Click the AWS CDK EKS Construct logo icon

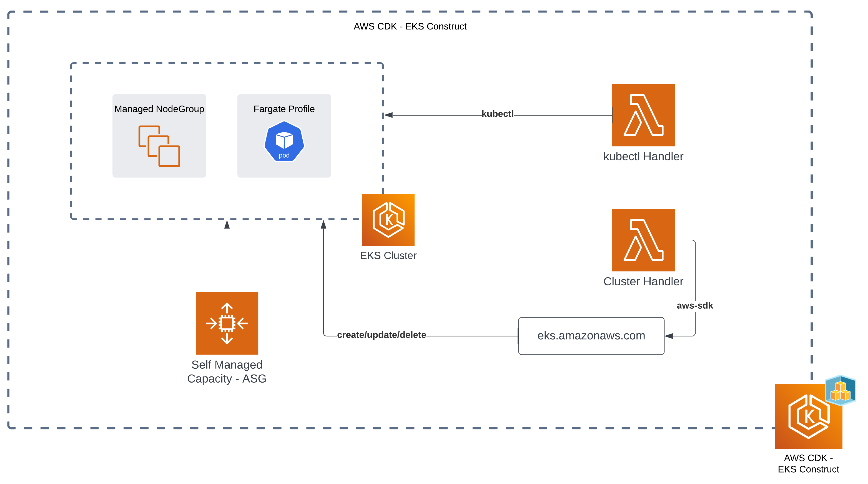coord(808,416)
